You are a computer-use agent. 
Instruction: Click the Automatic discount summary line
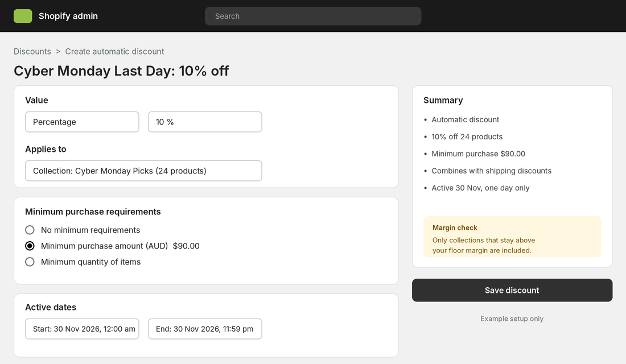click(465, 120)
